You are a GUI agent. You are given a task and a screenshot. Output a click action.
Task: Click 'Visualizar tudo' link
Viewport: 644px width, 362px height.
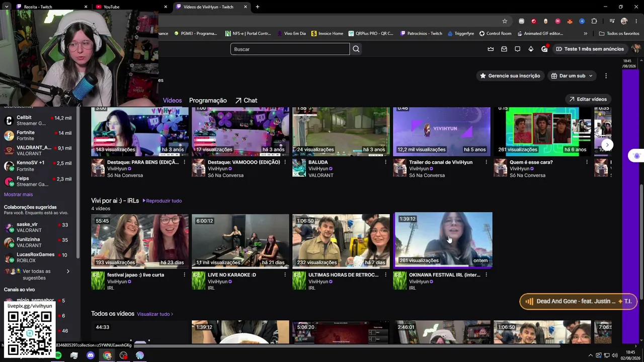click(155, 314)
